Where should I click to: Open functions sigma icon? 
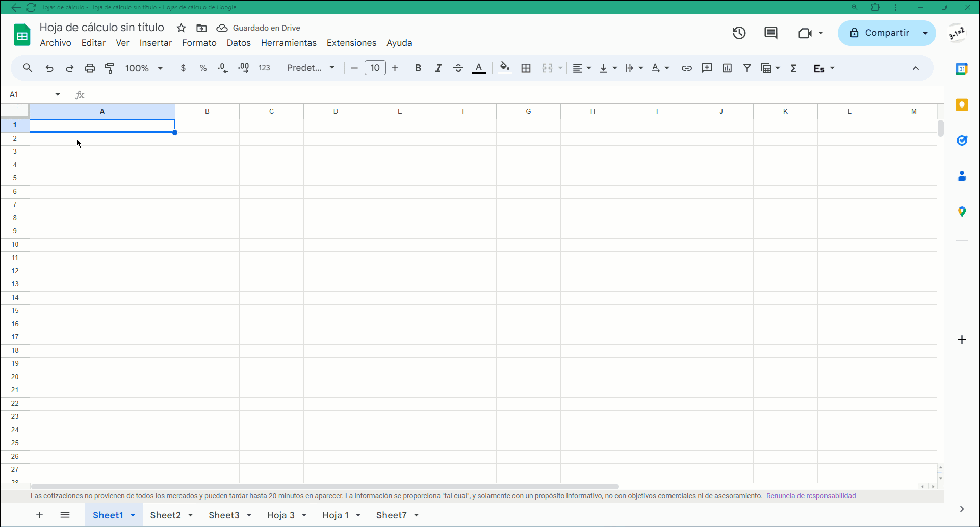pos(793,68)
